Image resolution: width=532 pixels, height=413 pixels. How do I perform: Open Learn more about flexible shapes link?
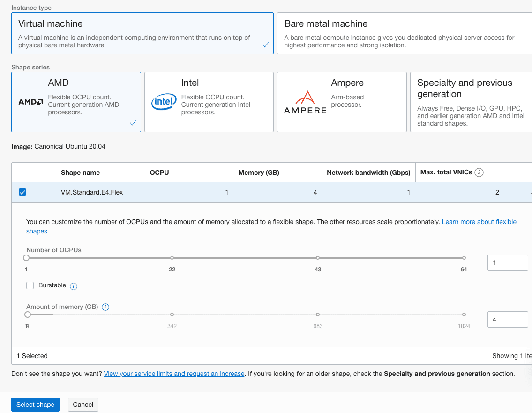pos(479,222)
